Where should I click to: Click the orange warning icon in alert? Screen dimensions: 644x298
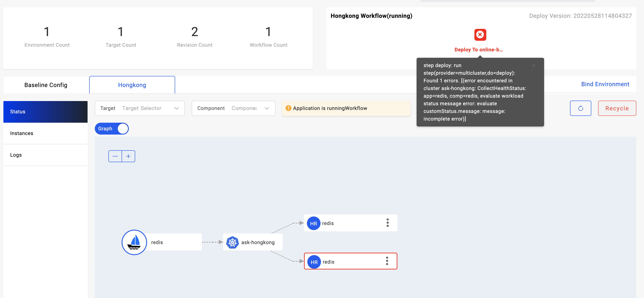[x=288, y=108]
